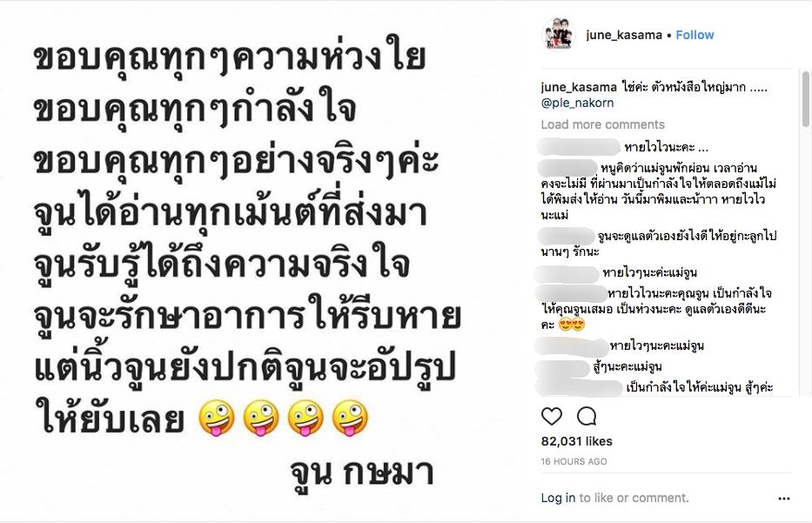
Task: Click the heart like icon
Action: tap(552, 416)
